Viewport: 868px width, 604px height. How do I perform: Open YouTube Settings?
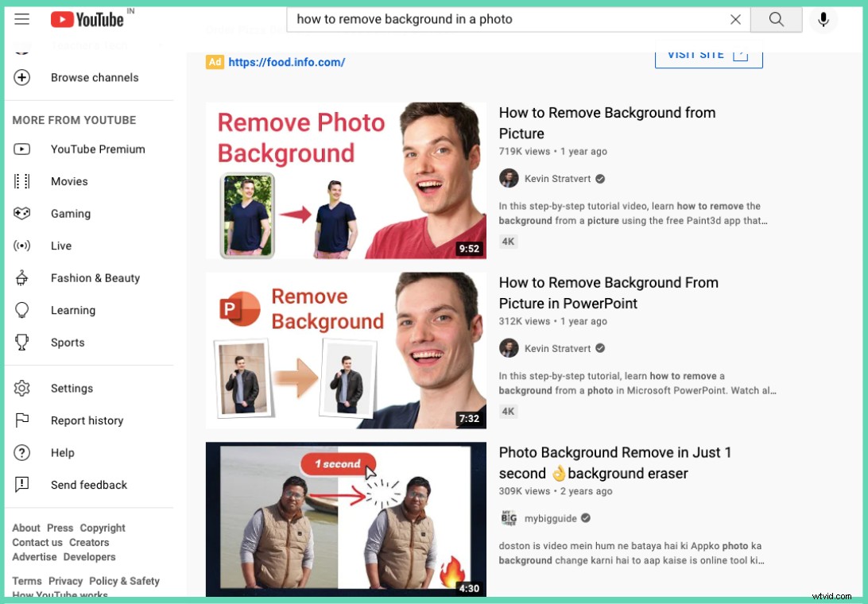[x=72, y=388]
